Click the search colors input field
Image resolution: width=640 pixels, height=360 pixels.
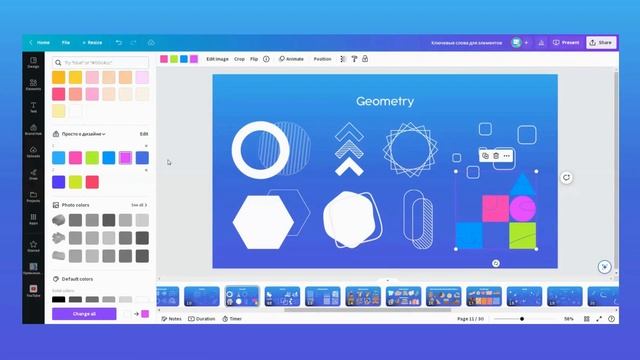pos(100,62)
